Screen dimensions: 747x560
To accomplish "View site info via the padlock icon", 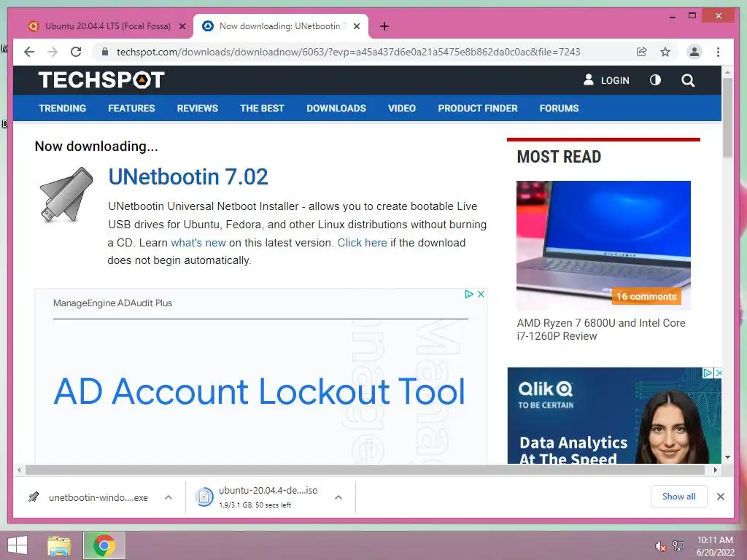I will (105, 52).
